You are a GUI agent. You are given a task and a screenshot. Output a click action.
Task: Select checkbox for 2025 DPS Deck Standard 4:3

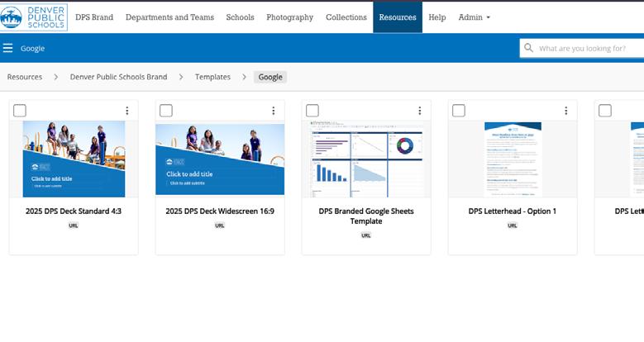(20, 111)
